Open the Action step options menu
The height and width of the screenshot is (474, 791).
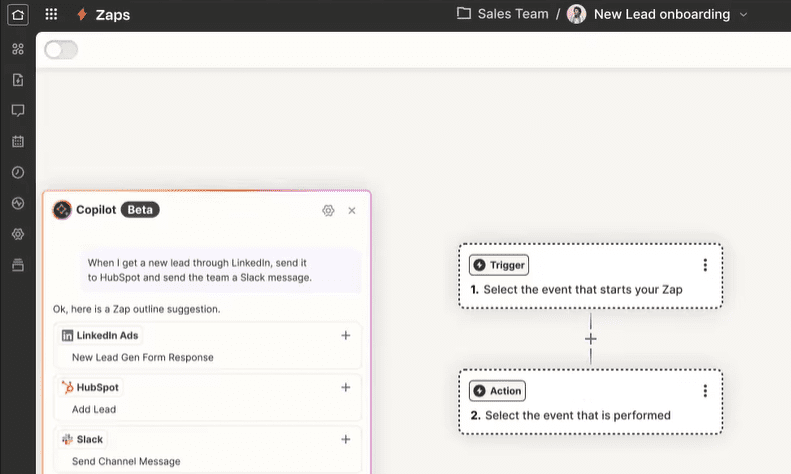(x=705, y=391)
